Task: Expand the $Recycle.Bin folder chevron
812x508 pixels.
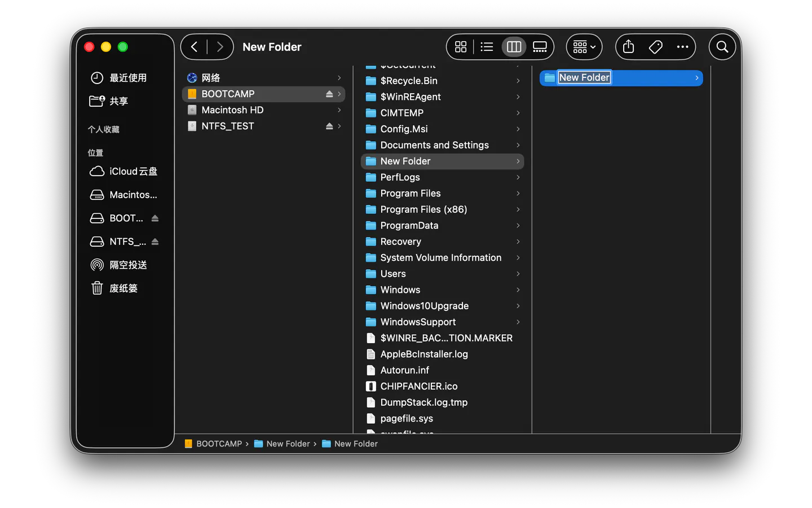Action: tap(518, 81)
